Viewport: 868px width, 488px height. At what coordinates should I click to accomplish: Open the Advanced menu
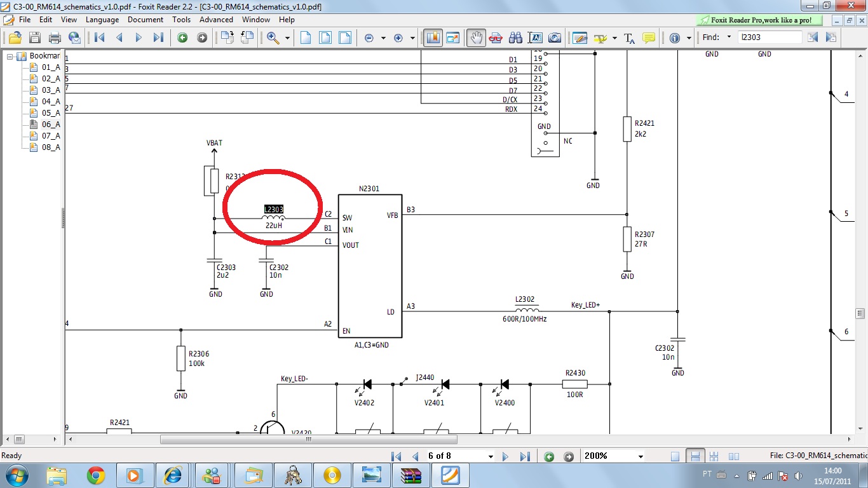point(216,20)
